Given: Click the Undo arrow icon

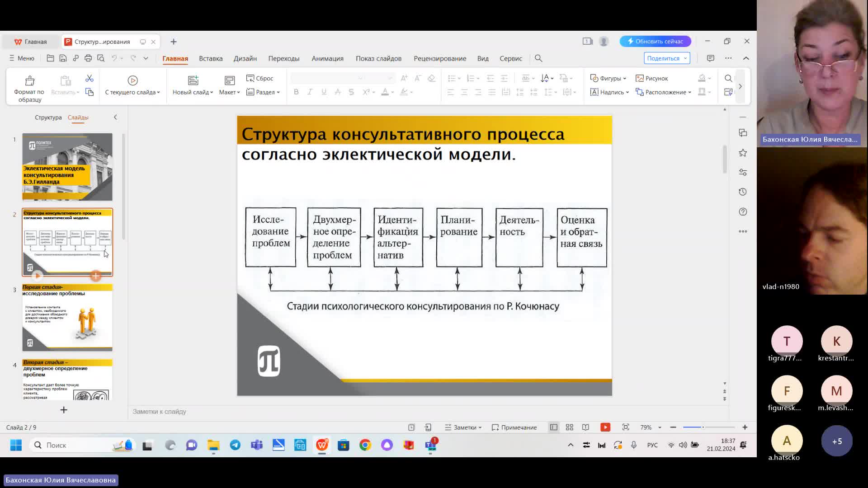Looking at the screenshot, I should (x=114, y=58).
